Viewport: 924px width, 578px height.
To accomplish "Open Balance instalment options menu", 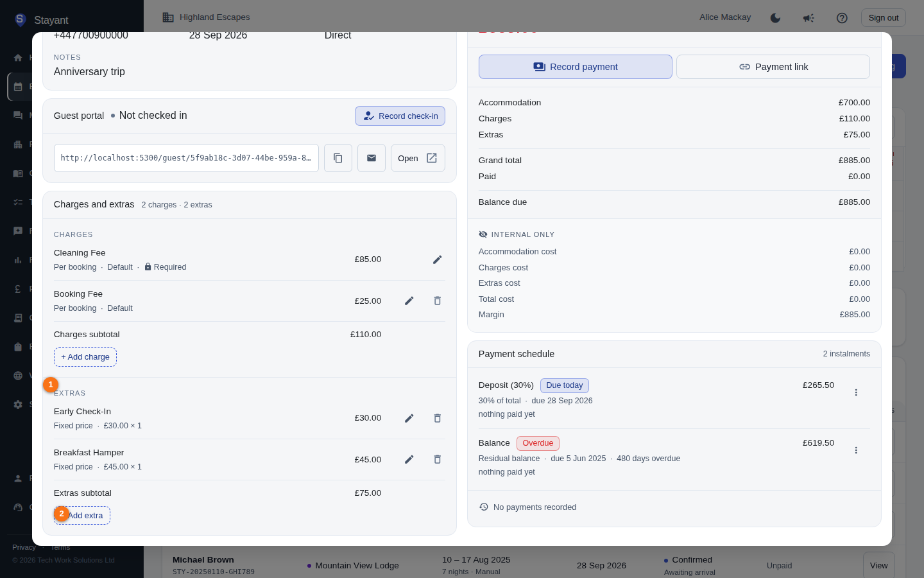I will [x=856, y=450].
